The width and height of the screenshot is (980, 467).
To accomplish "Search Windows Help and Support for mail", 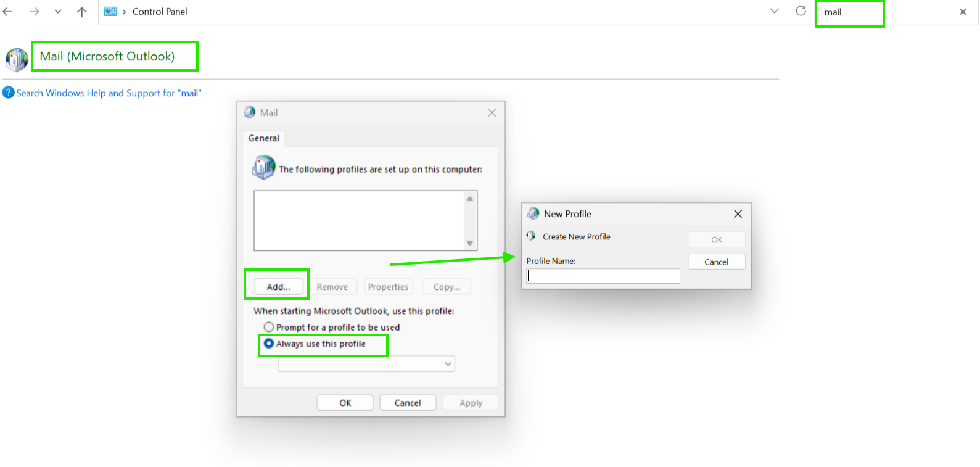I will 109,93.
